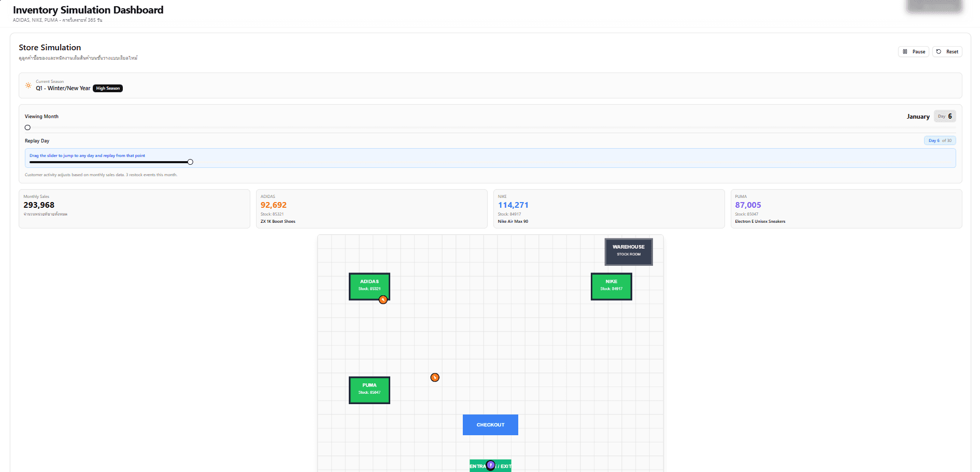The height and width of the screenshot is (472, 980).
Task: Select the ADIDAS shelf showing Stock 85321
Action: pyautogui.click(x=369, y=287)
